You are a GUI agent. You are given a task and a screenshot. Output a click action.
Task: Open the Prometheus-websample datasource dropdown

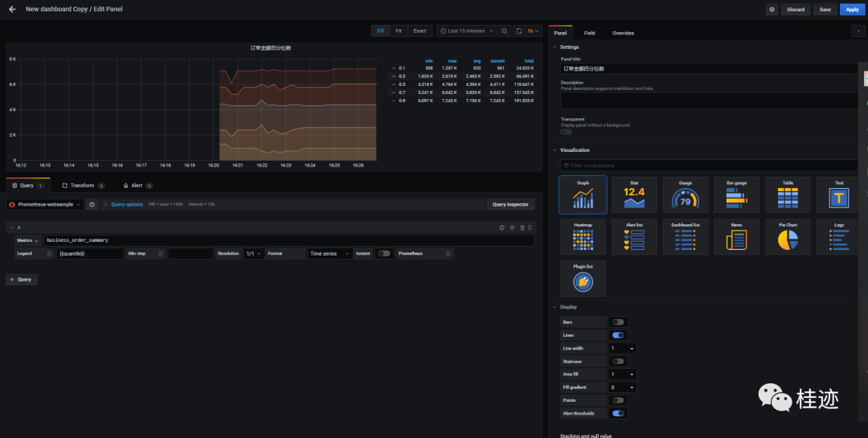[45, 204]
